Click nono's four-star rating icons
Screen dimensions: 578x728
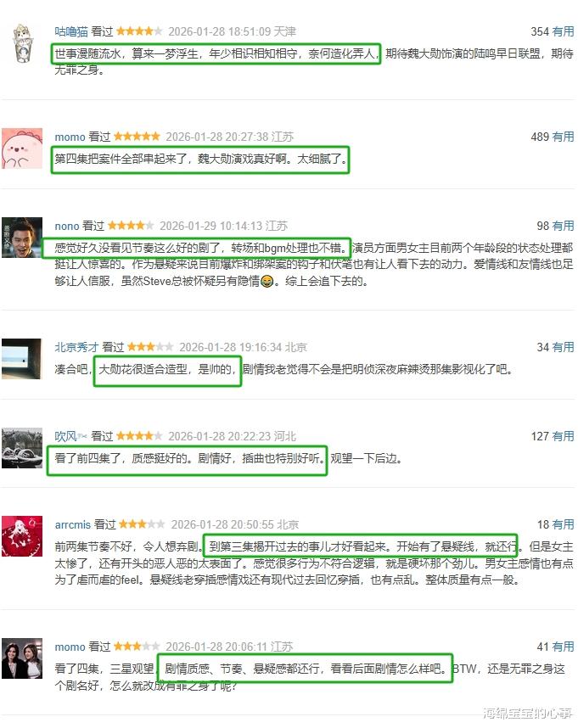tap(131, 226)
